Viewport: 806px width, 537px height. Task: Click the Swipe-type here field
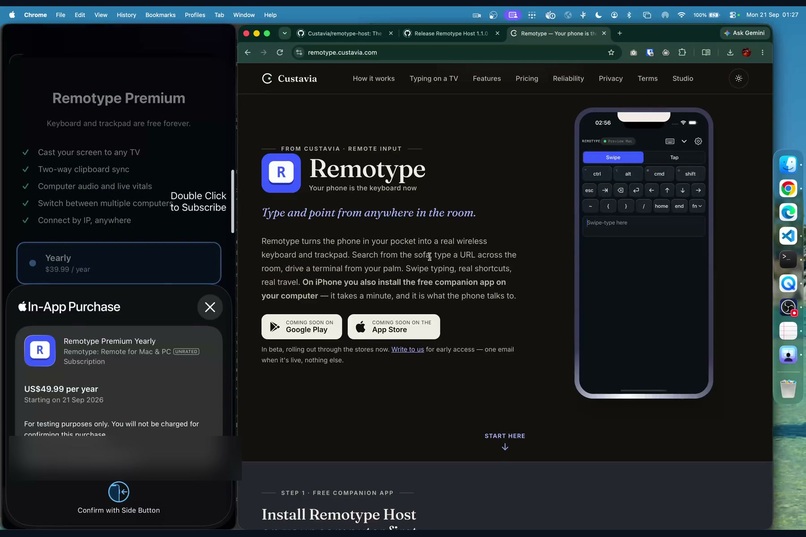click(x=644, y=226)
